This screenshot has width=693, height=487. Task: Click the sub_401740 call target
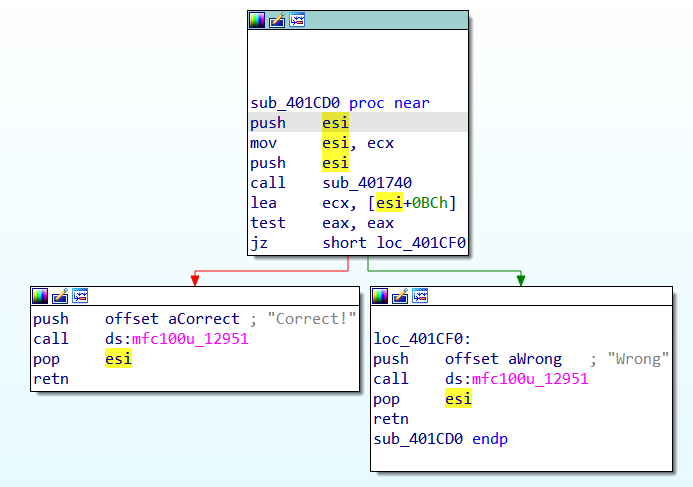point(367,183)
